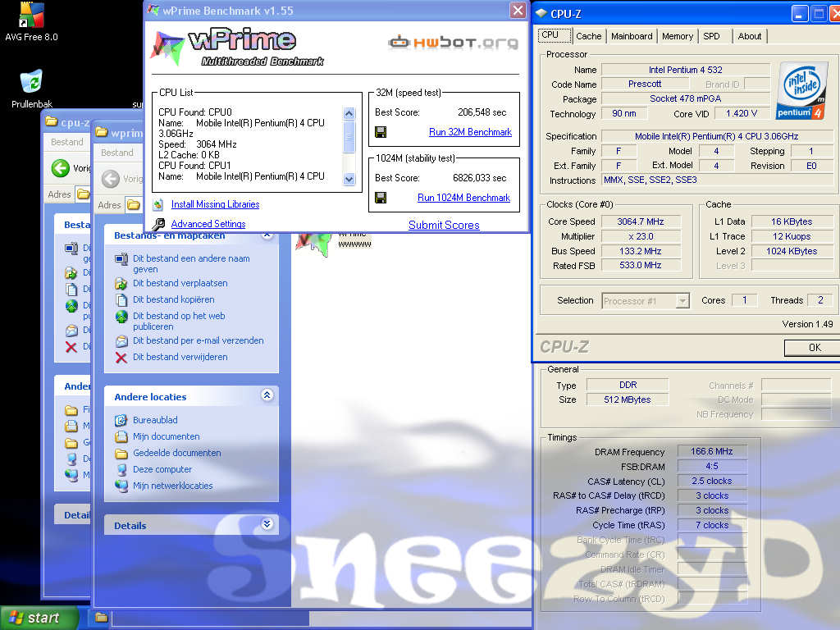Click the Install Missing Libraries icon
The height and width of the screenshot is (630, 840).
[158, 204]
